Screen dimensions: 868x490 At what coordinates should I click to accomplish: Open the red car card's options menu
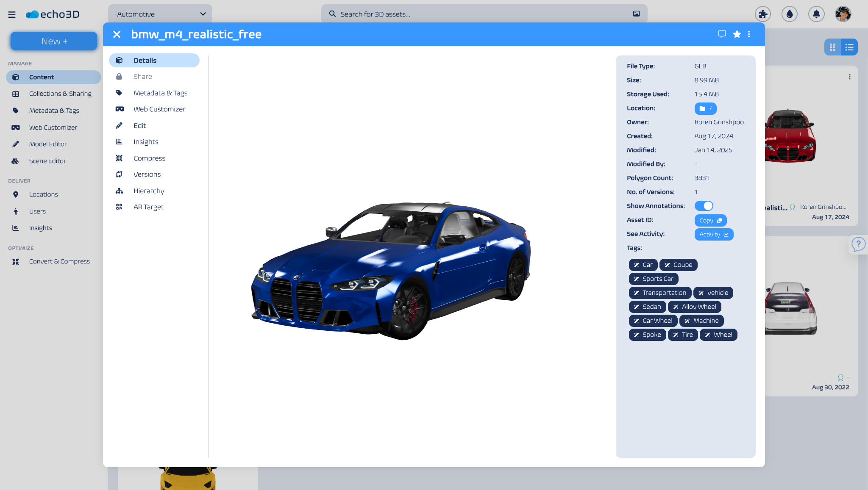click(849, 77)
